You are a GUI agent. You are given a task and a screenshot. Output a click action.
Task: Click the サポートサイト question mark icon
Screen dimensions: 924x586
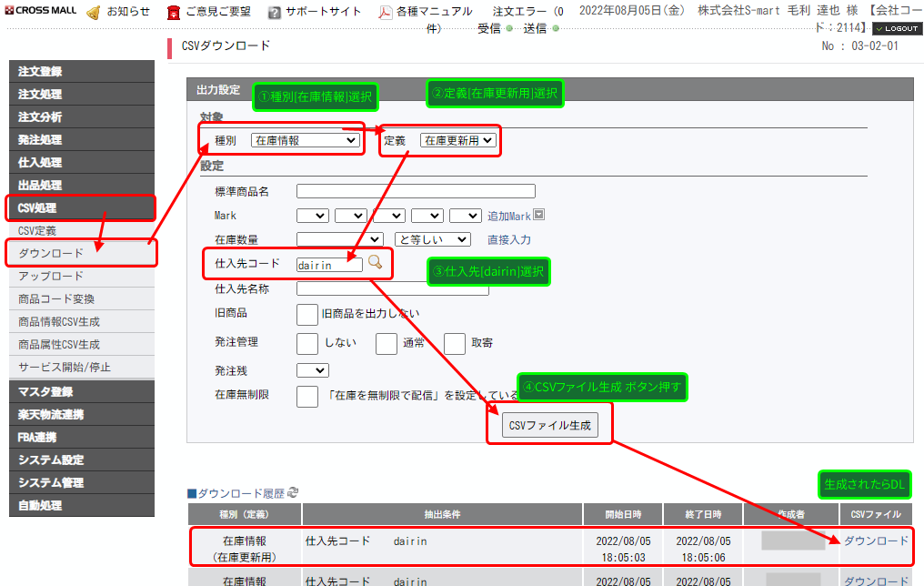tap(274, 12)
